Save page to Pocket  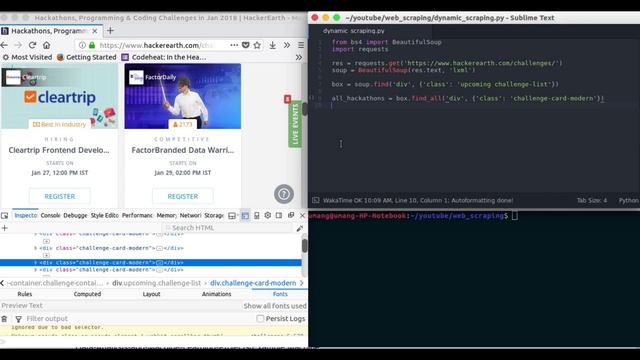(x=245, y=45)
